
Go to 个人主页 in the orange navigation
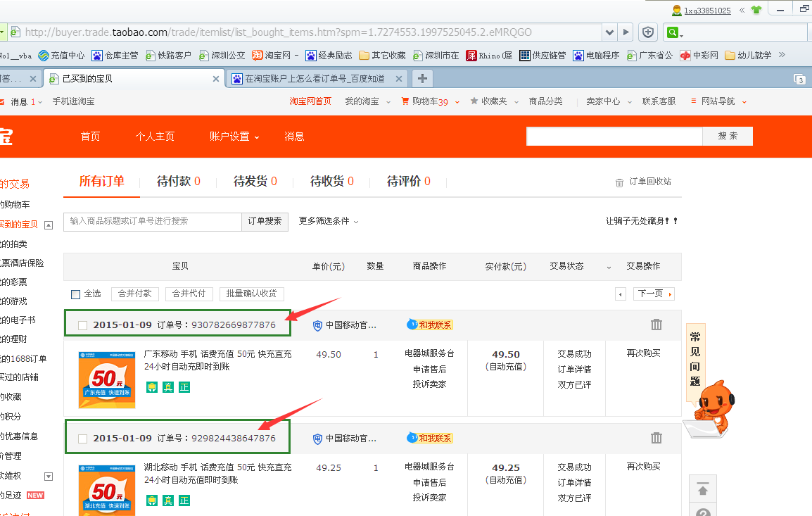[x=156, y=137]
